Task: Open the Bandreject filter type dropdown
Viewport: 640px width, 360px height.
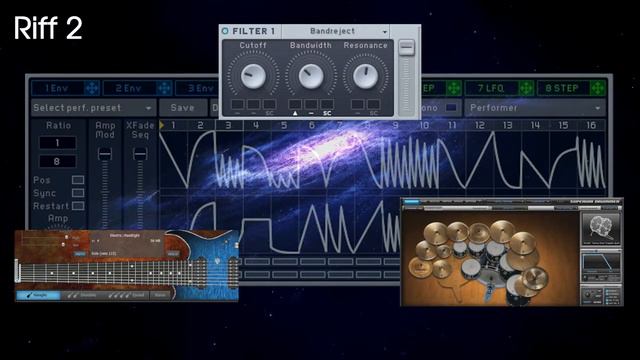Action: tap(336, 31)
